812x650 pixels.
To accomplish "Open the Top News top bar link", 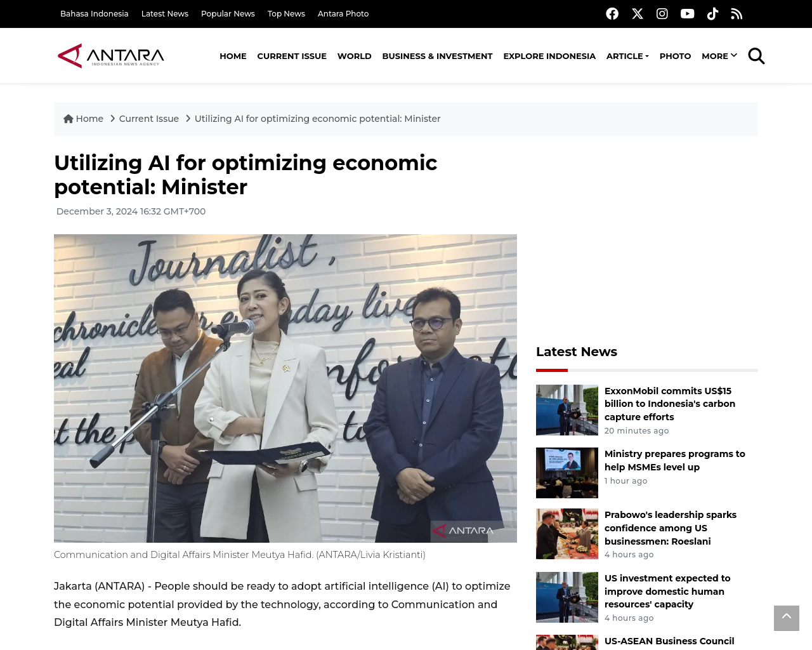I will [x=286, y=13].
